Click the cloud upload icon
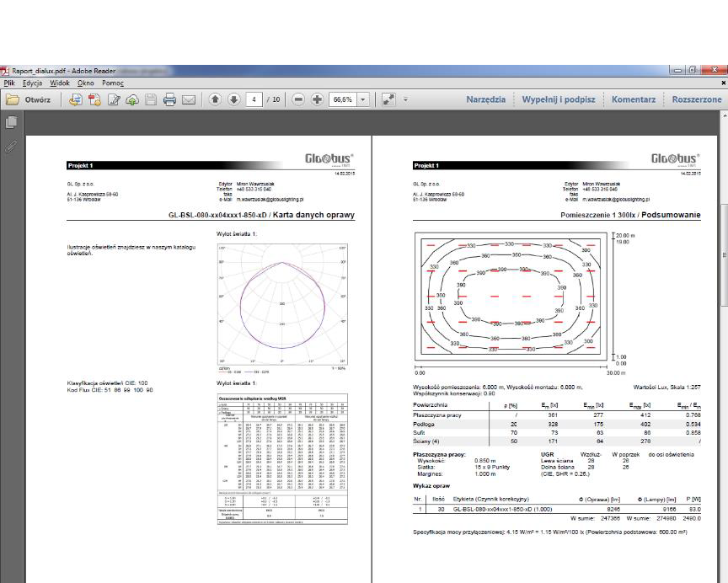Screen dimensions: 728x583 click(x=132, y=99)
